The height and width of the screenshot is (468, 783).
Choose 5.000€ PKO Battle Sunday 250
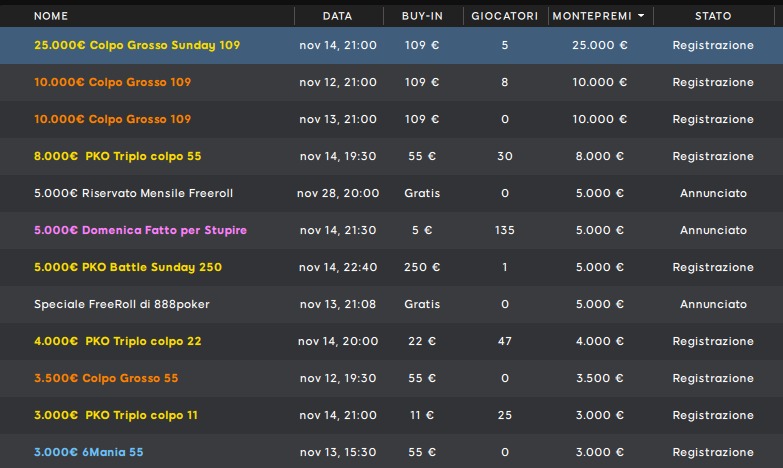pyautogui.click(x=128, y=267)
